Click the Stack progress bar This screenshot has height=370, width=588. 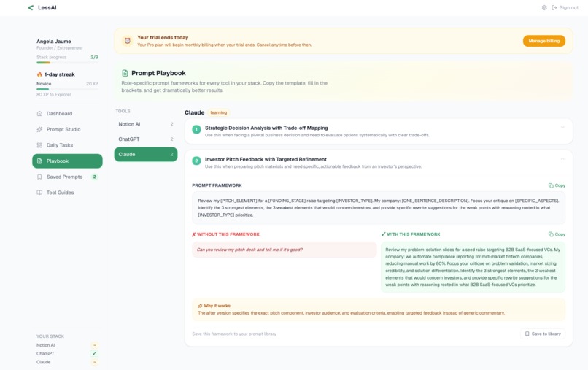[67, 63]
